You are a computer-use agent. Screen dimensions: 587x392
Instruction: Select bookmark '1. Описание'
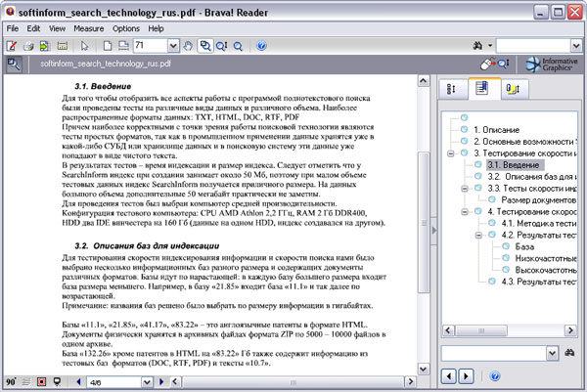click(x=496, y=130)
